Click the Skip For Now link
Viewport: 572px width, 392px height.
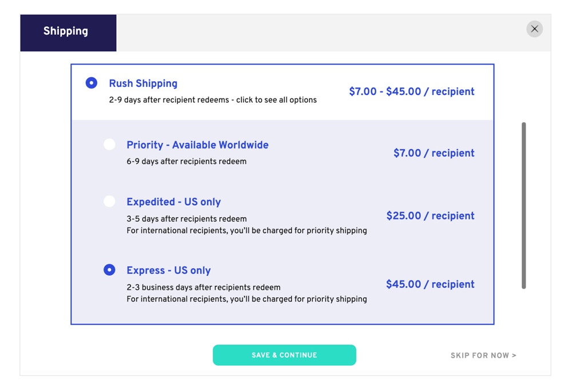point(483,355)
